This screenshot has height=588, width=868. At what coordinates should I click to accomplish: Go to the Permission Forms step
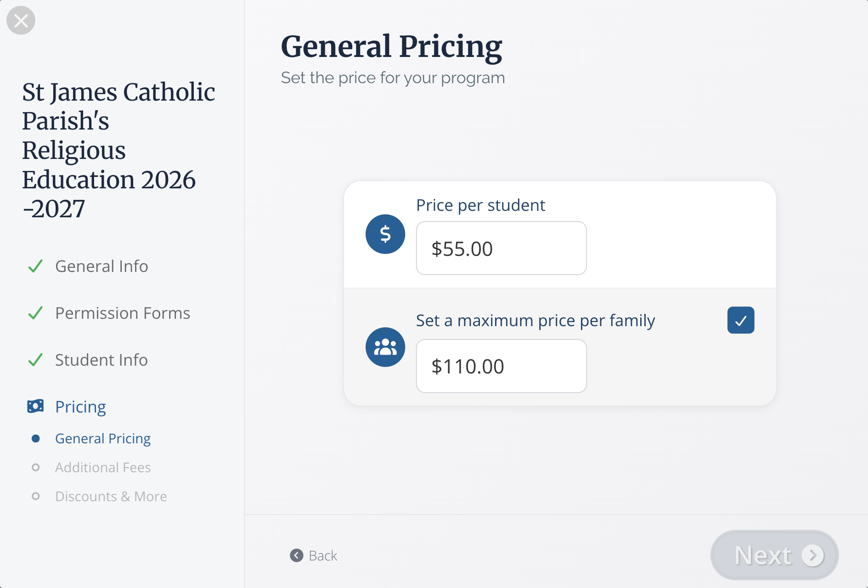coord(122,313)
